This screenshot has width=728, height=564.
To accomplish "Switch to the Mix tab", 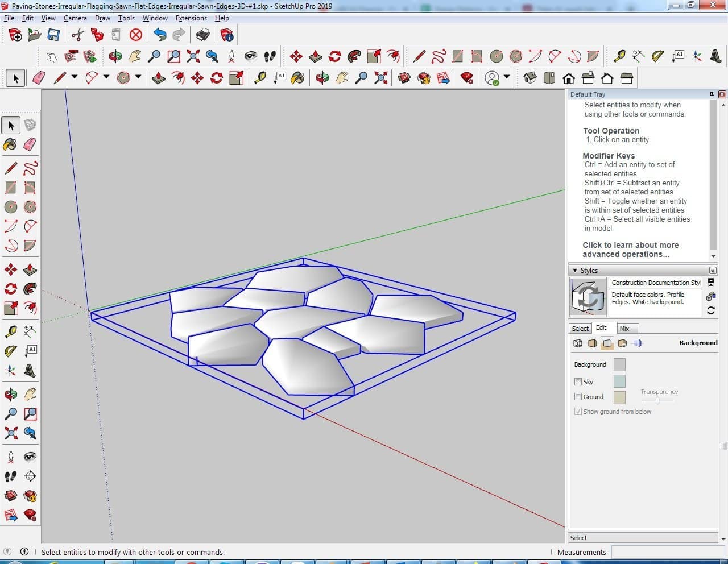I will tap(624, 329).
